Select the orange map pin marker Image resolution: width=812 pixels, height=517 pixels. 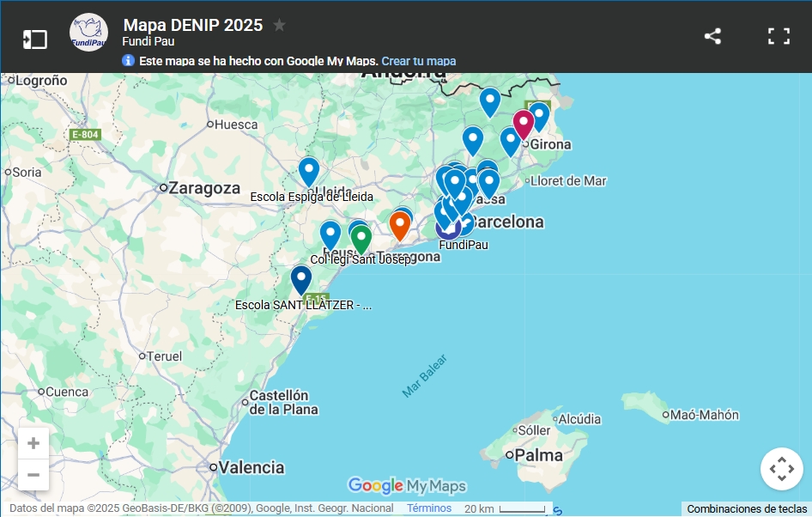[400, 225]
